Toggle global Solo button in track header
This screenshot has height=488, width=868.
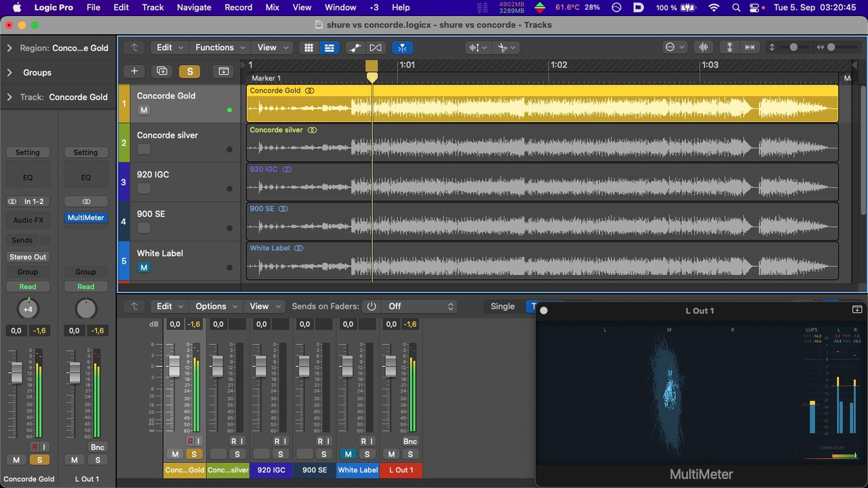coord(190,71)
